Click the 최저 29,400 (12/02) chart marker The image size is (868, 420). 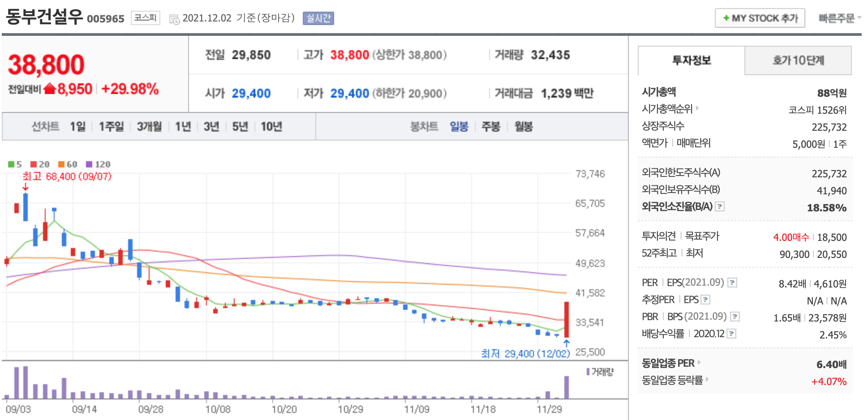(525, 354)
